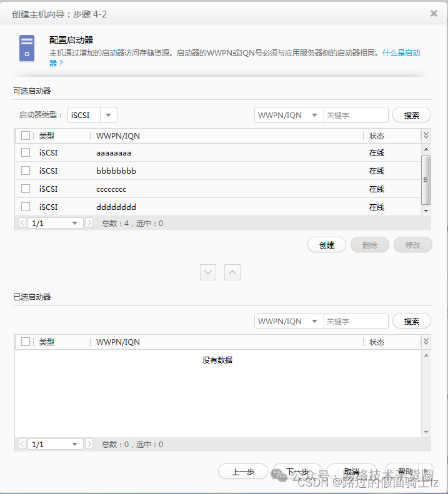Viewport: 448px width, 494px height.
Task: Click the 取消 button
Action: pyautogui.click(x=352, y=472)
